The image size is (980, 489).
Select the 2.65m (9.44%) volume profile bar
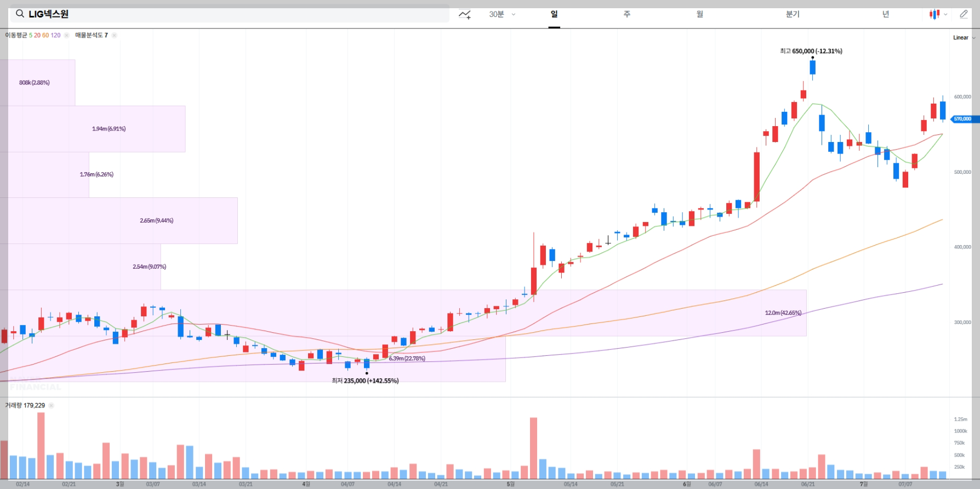point(119,221)
